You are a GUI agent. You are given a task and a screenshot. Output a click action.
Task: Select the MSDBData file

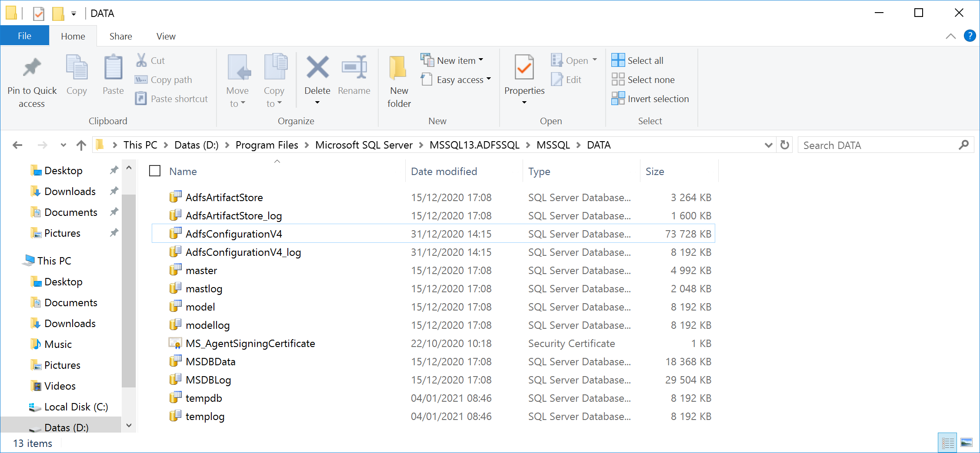433,361
